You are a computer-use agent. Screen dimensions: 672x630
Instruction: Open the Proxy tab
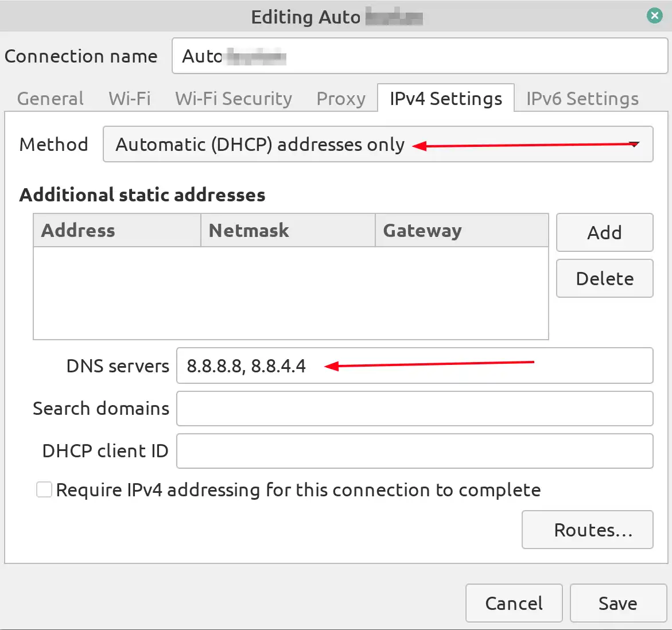(x=341, y=99)
